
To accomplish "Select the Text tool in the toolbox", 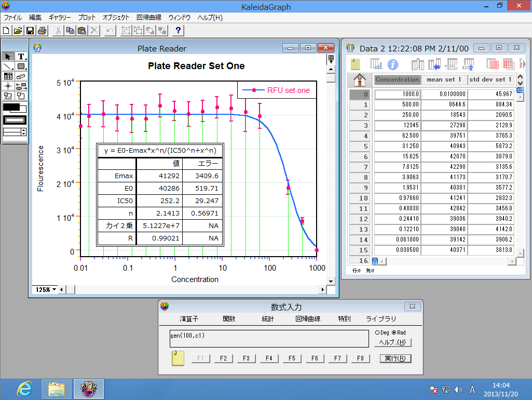I will coord(21,57).
